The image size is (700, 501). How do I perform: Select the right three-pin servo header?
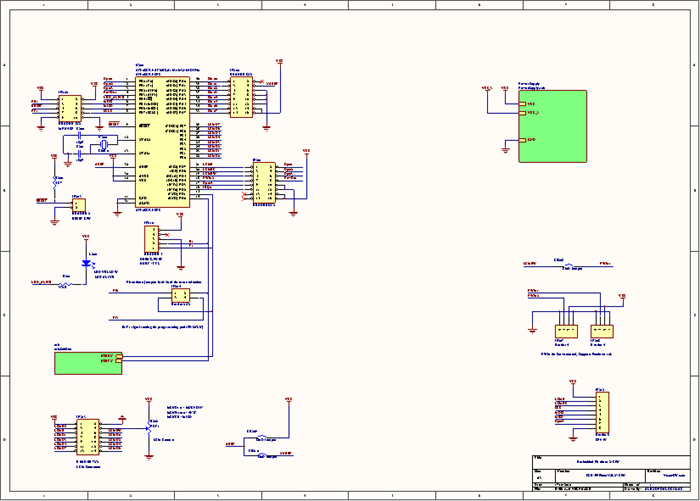[602, 331]
